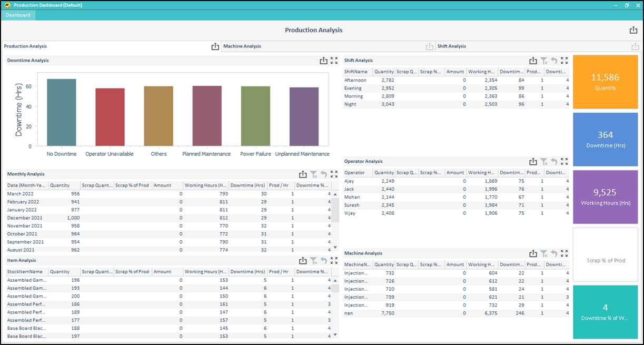Maximize the Downtime Analysis chart panel
Screen dimensions: 644x345
pyautogui.click(x=334, y=60)
